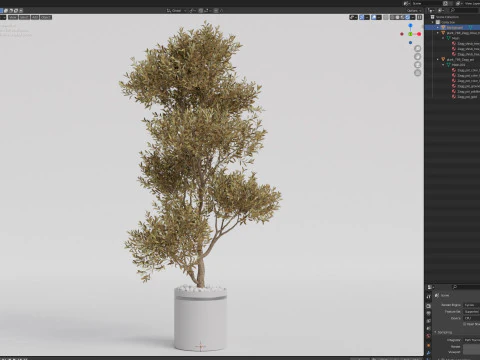Viewport: 480px width, 360px height.
Task: Switch to wireframe viewport shading
Action: tap(393, 17)
